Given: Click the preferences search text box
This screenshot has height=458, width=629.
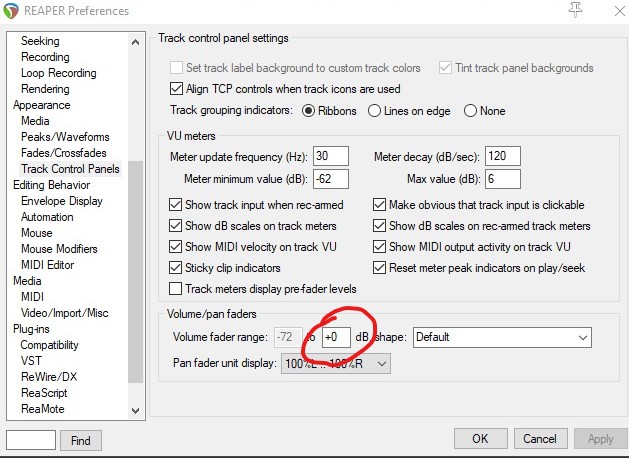Looking at the screenshot, I should [x=31, y=440].
